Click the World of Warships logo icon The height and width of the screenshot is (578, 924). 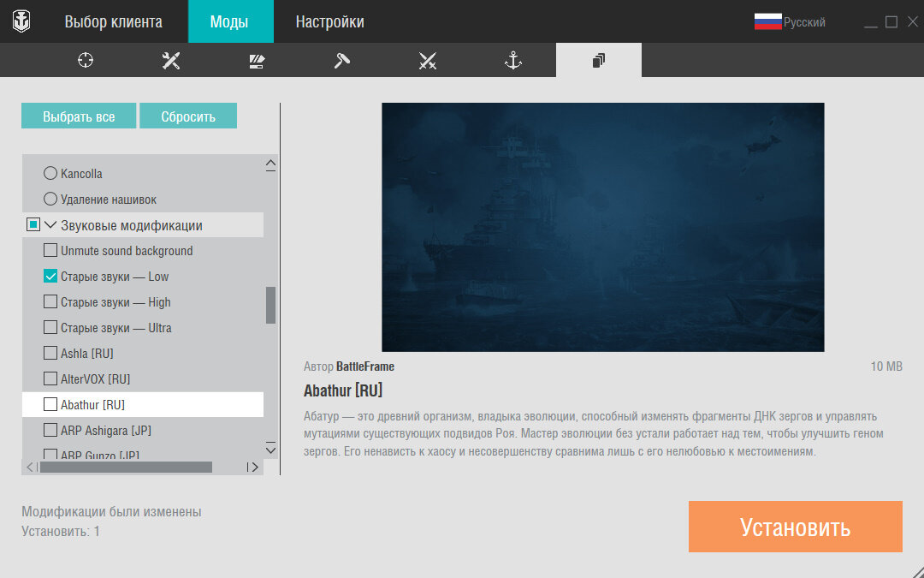click(21, 21)
